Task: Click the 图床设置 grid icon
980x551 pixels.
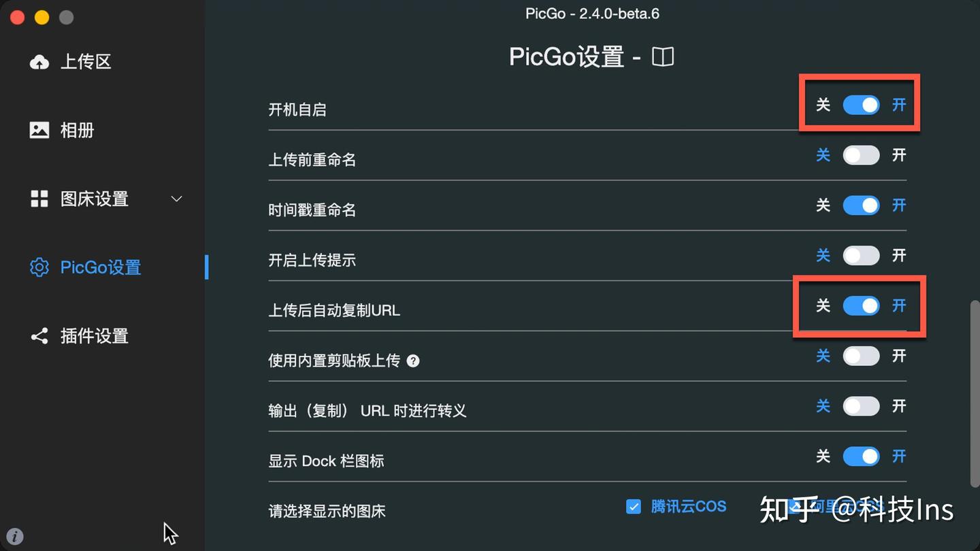Action: click(39, 199)
